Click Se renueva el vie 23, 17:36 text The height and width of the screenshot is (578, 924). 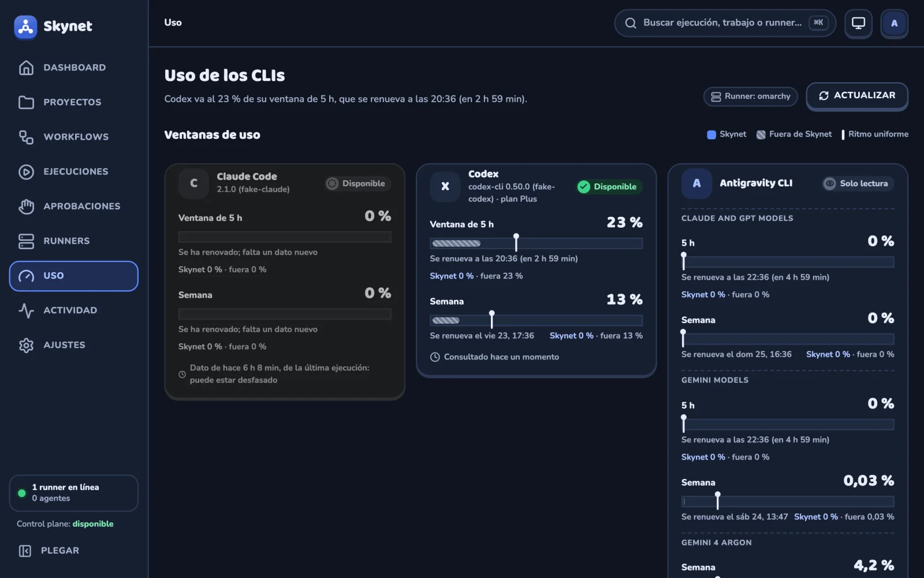(x=482, y=336)
